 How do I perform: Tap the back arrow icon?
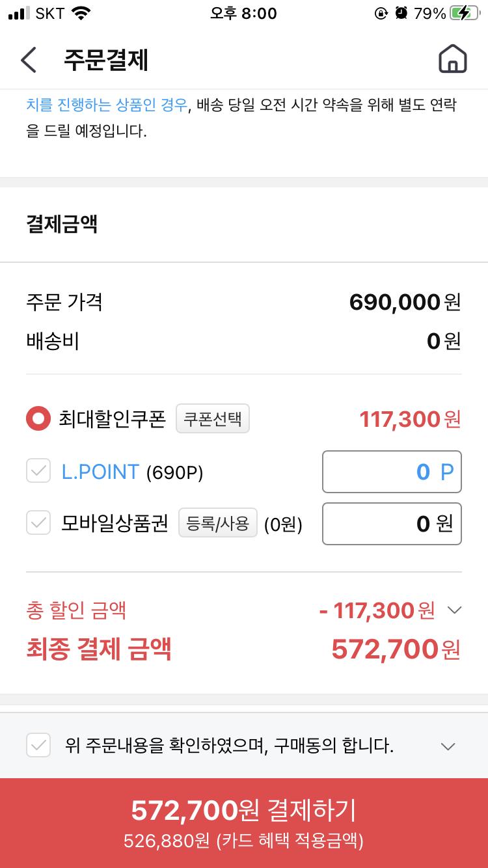[x=29, y=60]
